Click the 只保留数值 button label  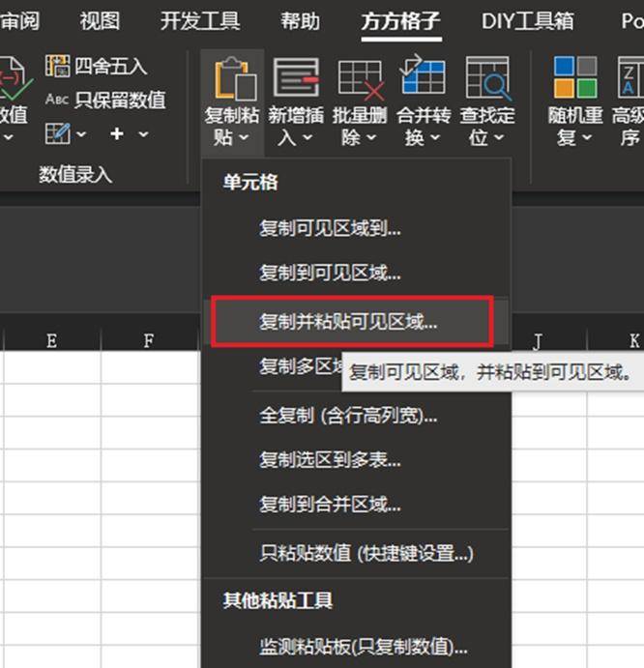121,100
